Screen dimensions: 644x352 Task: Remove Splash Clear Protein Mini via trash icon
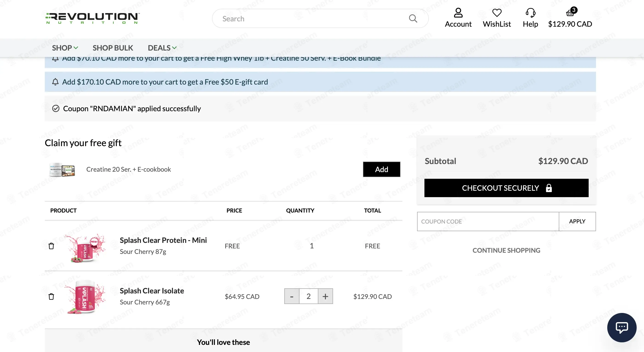click(x=51, y=246)
